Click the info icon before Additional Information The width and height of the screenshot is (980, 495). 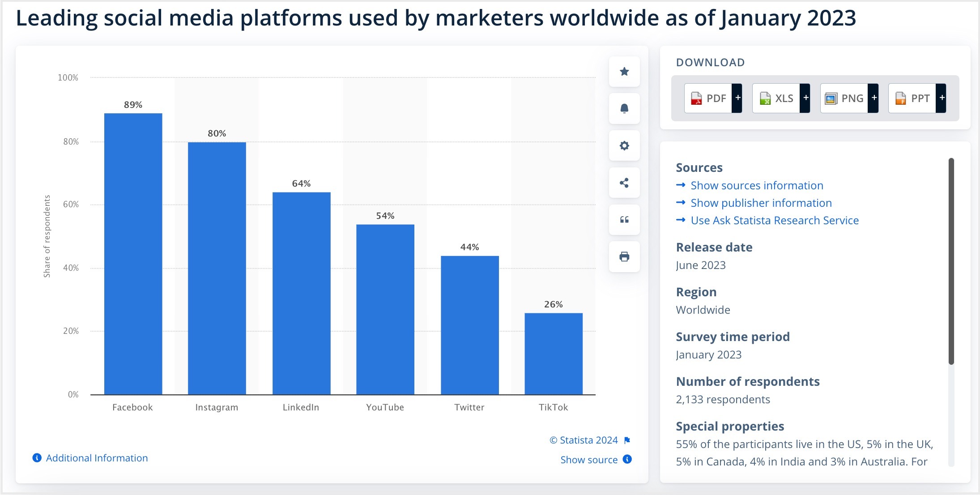pyautogui.click(x=37, y=458)
